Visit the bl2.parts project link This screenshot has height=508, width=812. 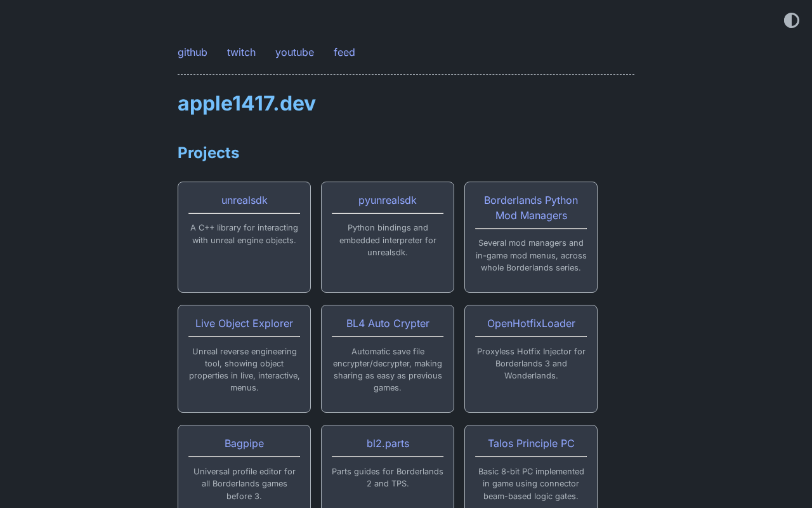point(388,443)
